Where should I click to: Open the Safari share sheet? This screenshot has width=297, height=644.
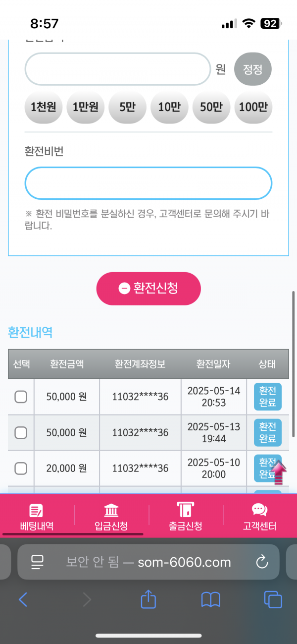pos(148,600)
